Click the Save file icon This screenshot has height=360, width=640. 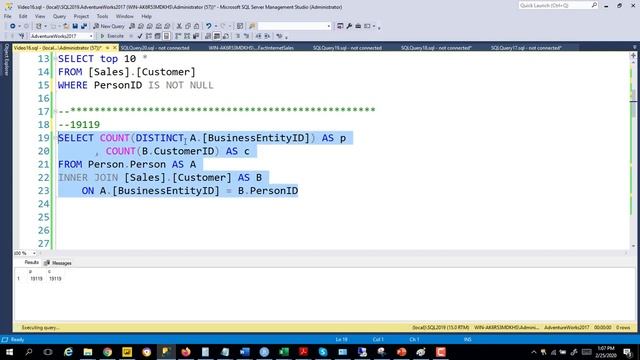click(x=75, y=26)
